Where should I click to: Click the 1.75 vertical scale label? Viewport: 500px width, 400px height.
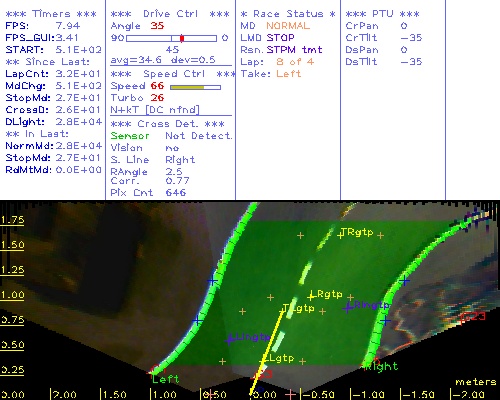12,220
